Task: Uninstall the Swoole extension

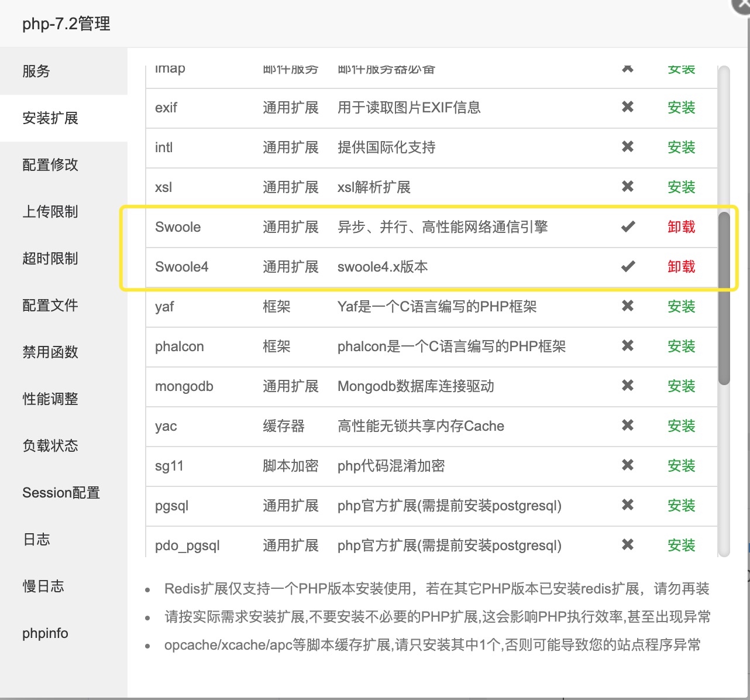Action: [682, 227]
